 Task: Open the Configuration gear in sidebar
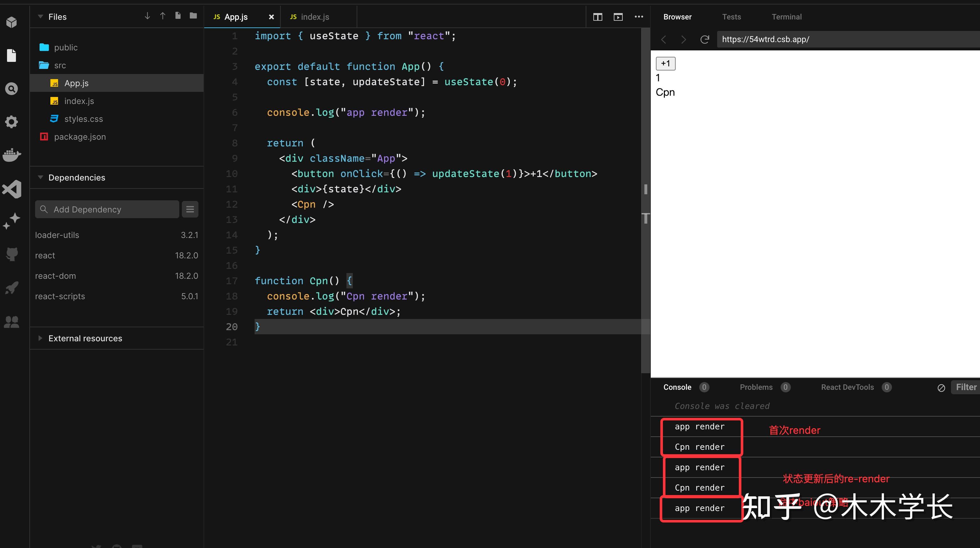[11, 122]
